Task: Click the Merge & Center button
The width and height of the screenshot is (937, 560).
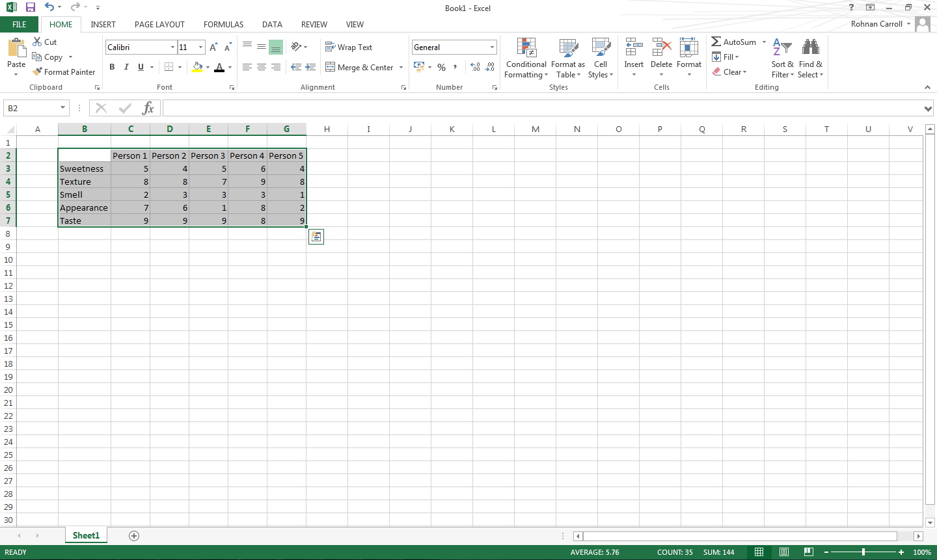Action: (x=360, y=68)
